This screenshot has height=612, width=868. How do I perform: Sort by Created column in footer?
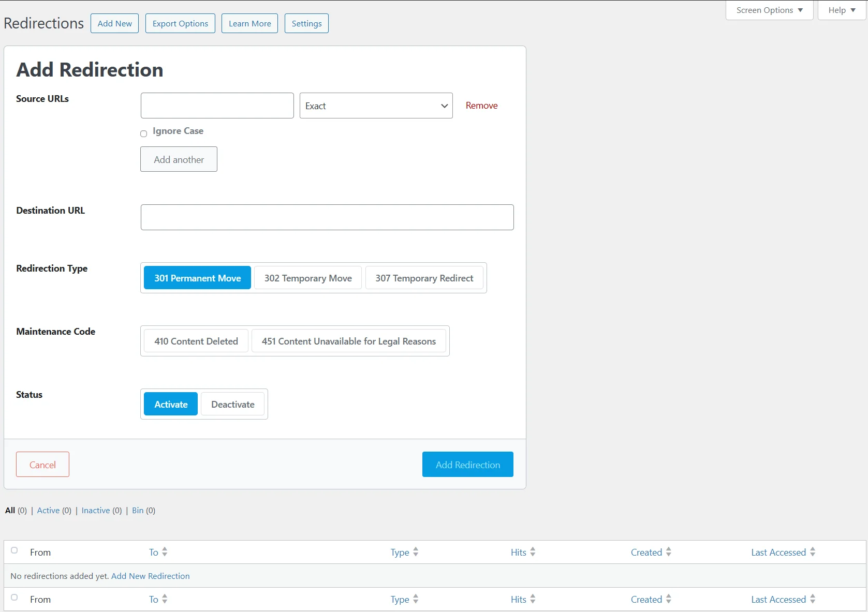[x=651, y=599]
